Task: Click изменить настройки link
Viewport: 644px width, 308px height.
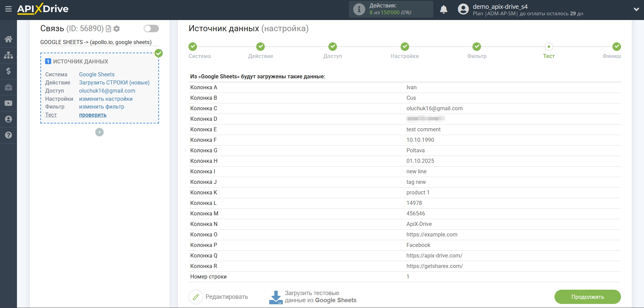Action: 106,99
